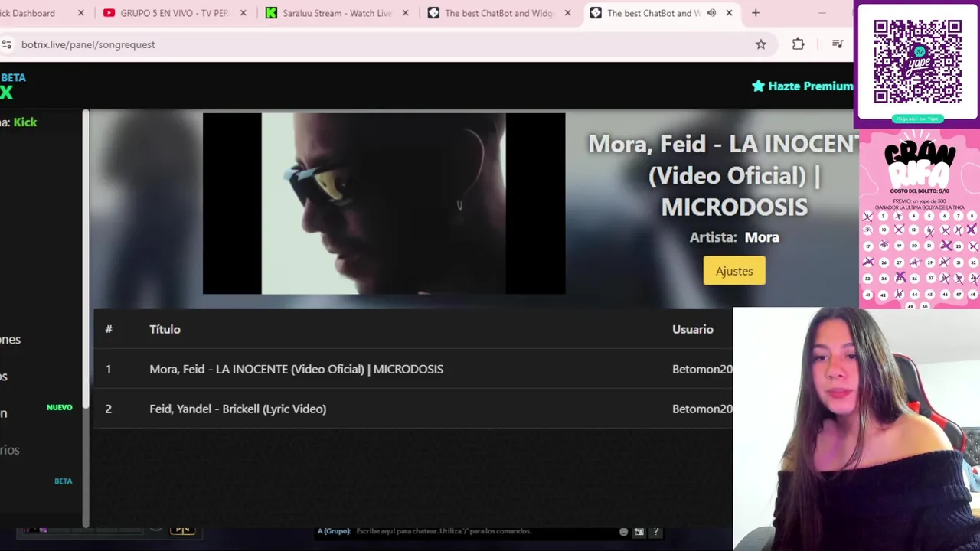Close the Kick Dashboard tab

coord(82,13)
